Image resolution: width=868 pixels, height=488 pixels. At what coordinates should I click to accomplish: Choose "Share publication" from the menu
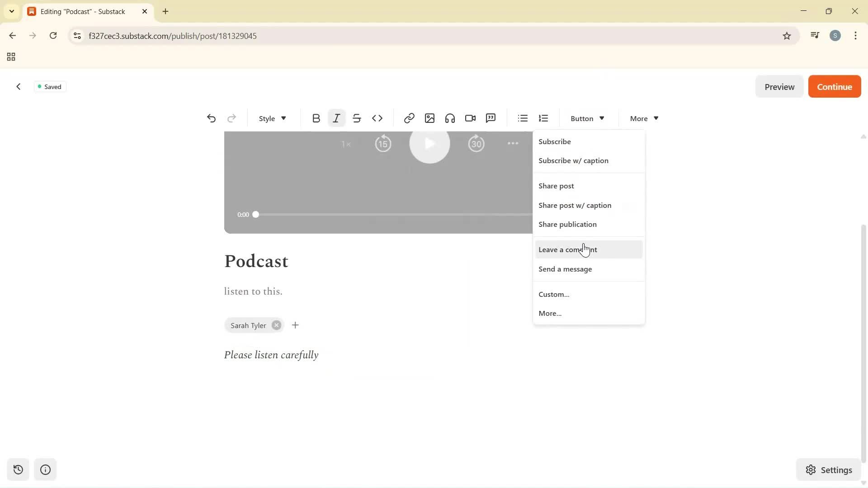pyautogui.click(x=567, y=224)
